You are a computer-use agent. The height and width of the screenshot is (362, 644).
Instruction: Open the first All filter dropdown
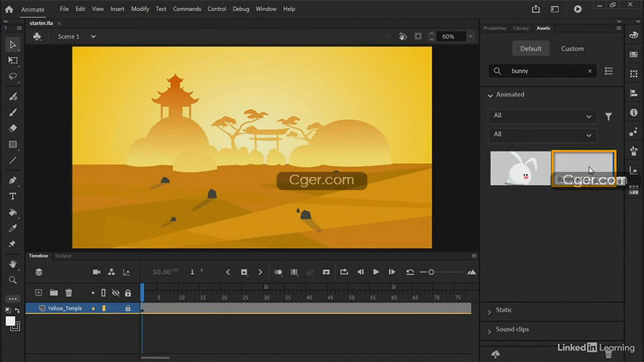click(x=542, y=116)
